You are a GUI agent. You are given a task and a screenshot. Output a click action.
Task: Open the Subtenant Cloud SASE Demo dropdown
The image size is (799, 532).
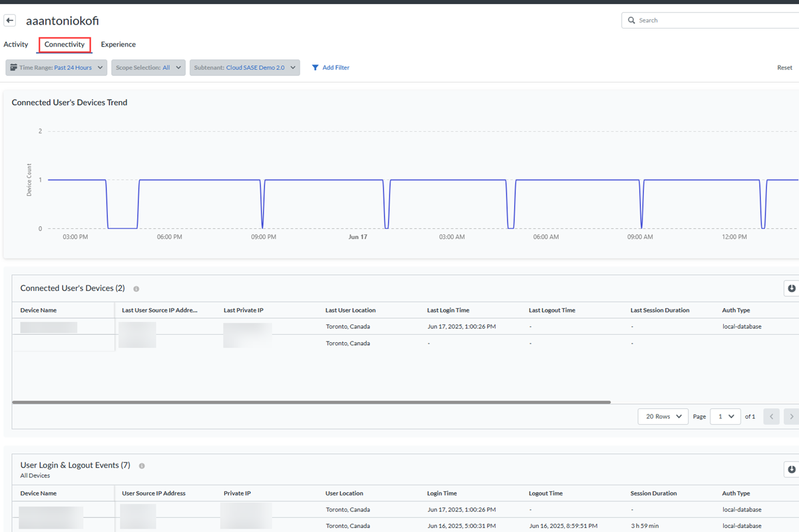pos(244,68)
